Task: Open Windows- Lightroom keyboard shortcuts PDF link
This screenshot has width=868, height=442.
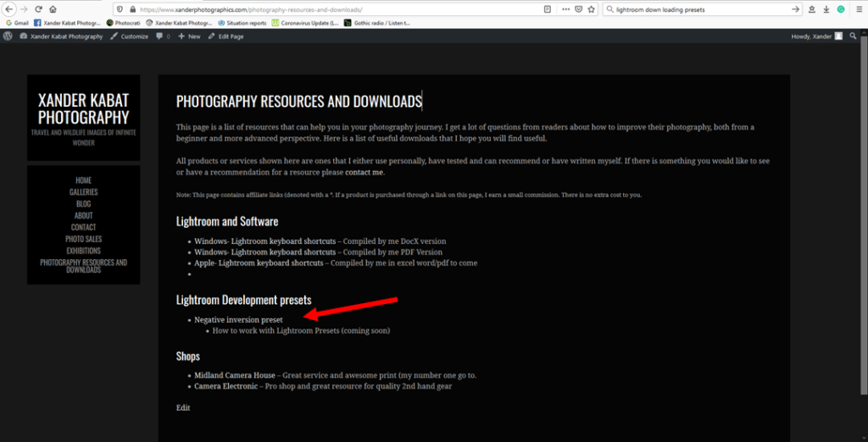Action: (x=264, y=252)
